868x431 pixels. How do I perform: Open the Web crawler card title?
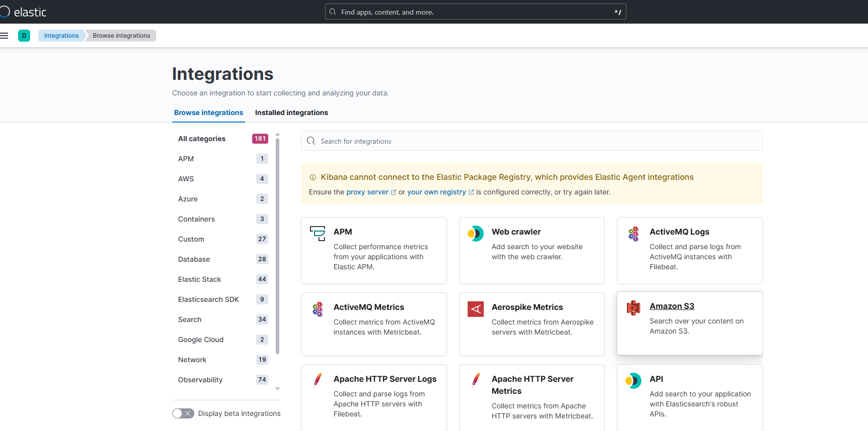[516, 232]
